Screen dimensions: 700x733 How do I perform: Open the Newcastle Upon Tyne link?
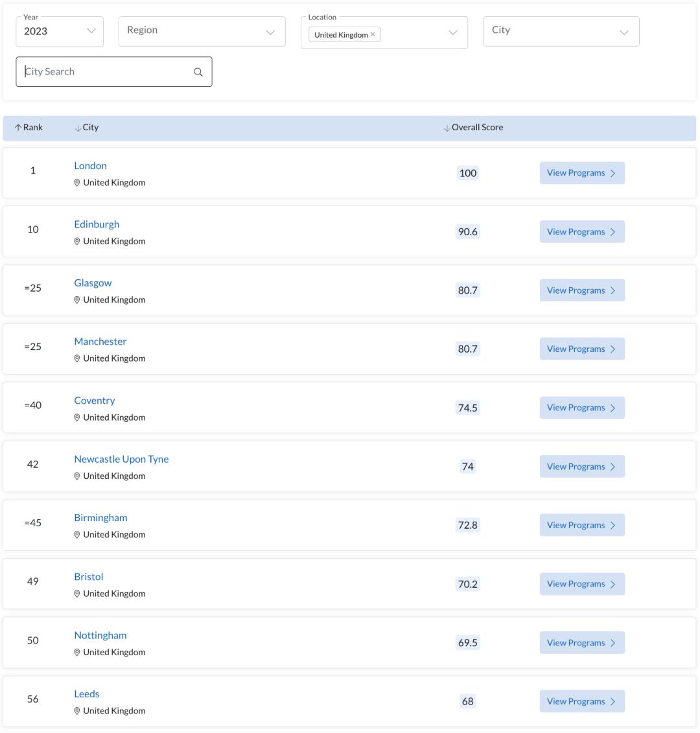(121, 459)
